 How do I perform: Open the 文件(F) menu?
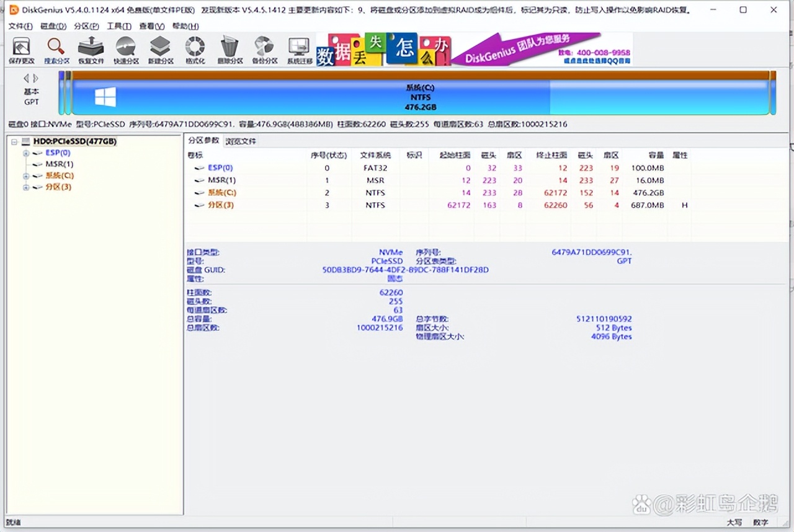pyautogui.click(x=20, y=26)
